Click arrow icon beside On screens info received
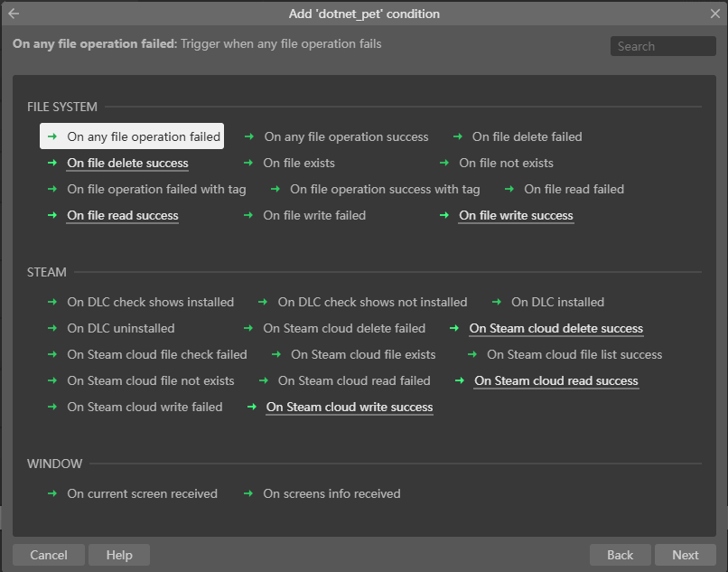 (x=248, y=493)
